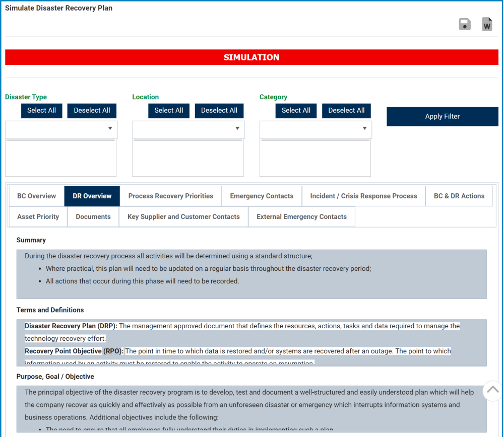Open the Process Recovery Priorities tab
This screenshot has height=437, width=504.
tap(171, 196)
